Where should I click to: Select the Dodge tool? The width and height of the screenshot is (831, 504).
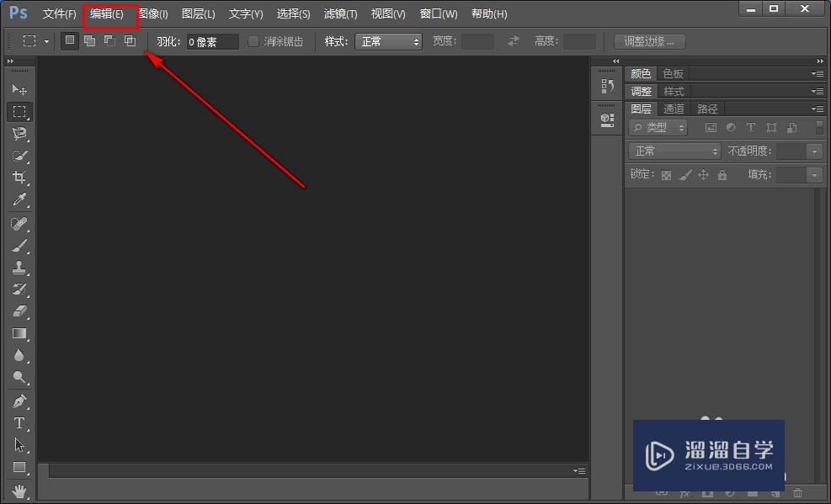[19, 378]
